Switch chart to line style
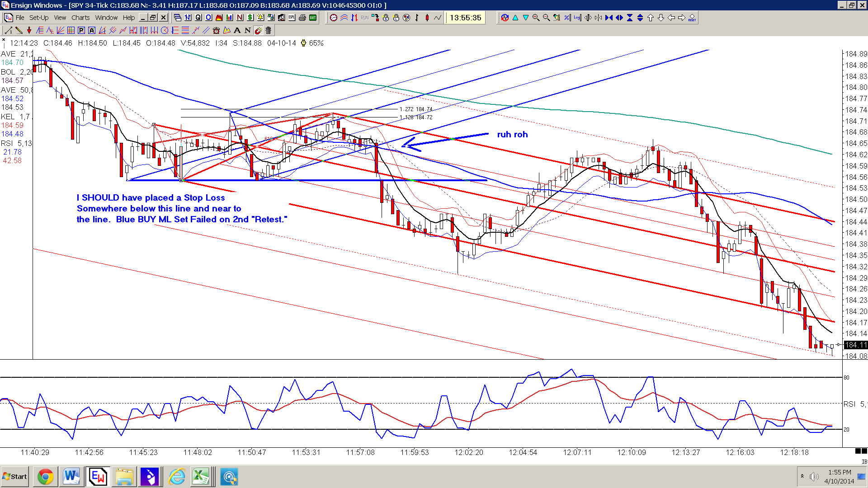This screenshot has height=488, width=868. [438, 18]
